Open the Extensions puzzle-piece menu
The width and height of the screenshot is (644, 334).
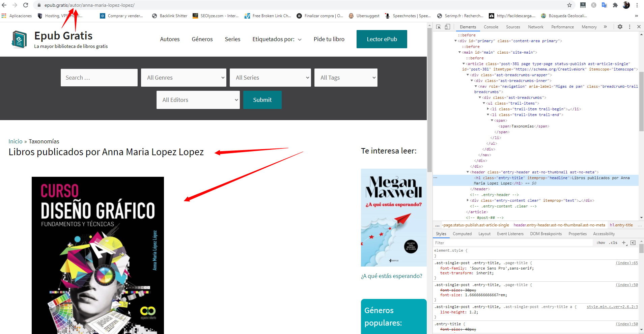[x=615, y=5]
